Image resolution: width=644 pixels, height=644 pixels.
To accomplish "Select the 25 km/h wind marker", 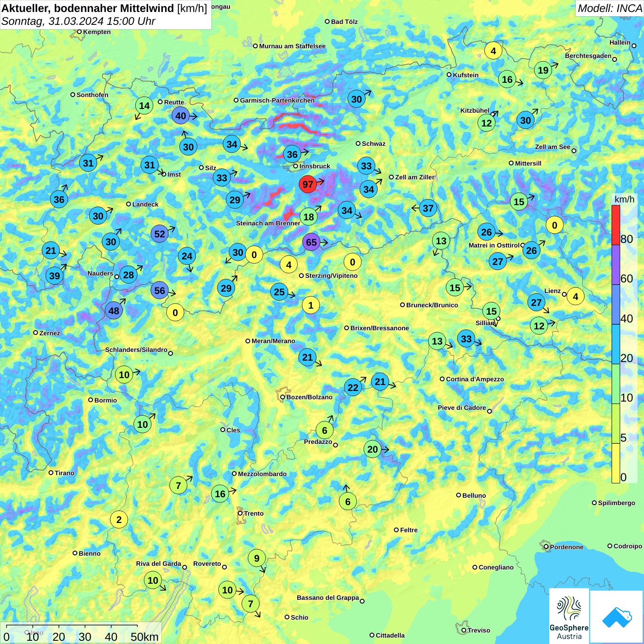I will pyautogui.click(x=279, y=292).
